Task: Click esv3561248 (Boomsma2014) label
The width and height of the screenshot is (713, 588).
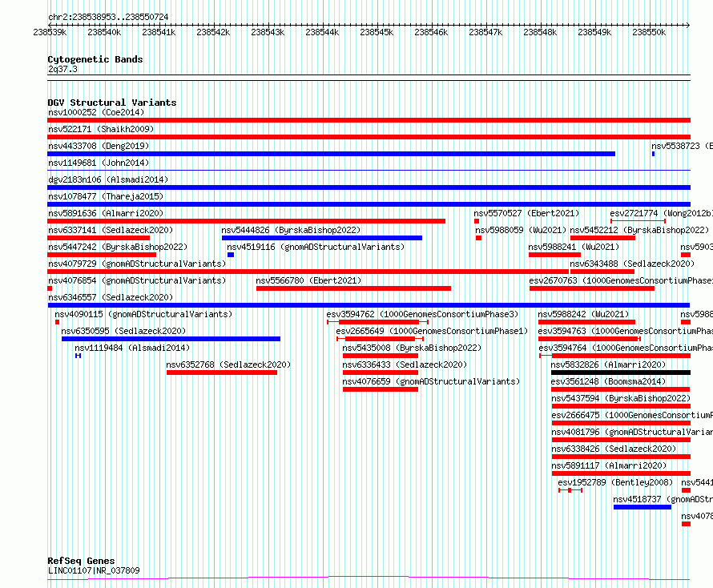Action: pyautogui.click(x=608, y=381)
